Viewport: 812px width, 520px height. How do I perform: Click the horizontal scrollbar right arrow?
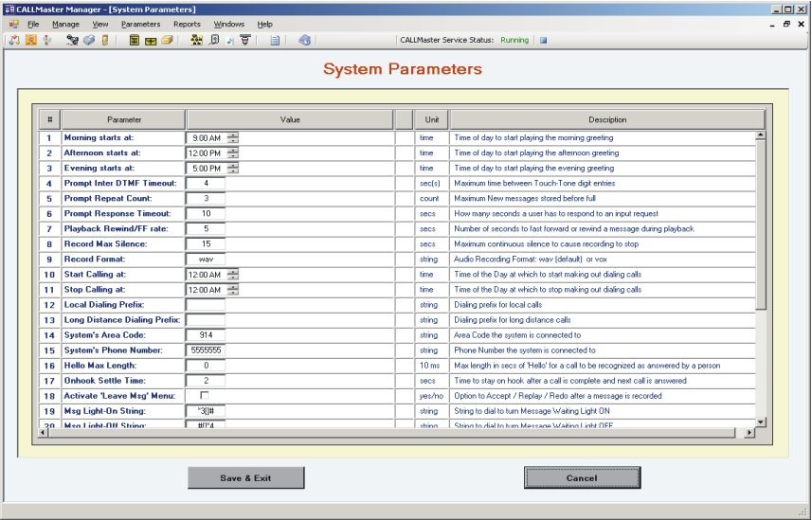[x=749, y=433]
